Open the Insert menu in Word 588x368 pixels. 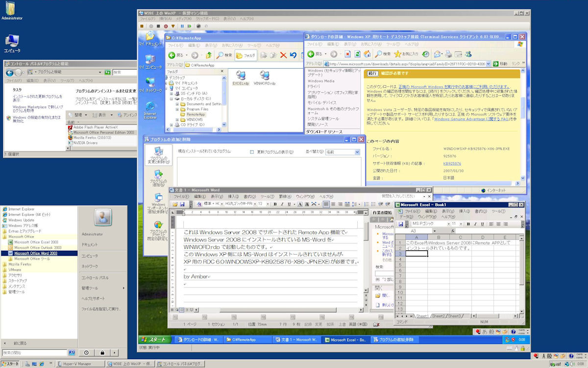[233, 197]
